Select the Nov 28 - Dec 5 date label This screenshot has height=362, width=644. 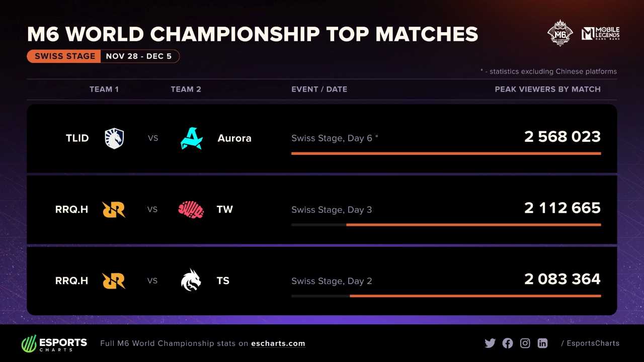coord(139,56)
